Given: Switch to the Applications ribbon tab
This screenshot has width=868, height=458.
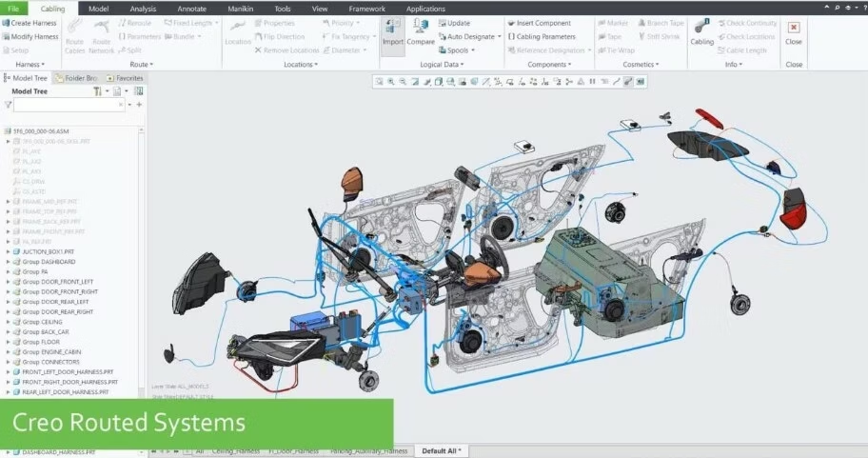Looking at the screenshot, I should pos(425,9).
